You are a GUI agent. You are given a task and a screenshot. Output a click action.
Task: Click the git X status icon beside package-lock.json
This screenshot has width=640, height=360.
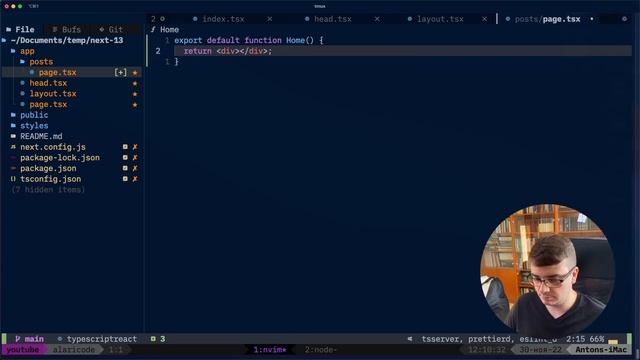[x=135, y=158]
